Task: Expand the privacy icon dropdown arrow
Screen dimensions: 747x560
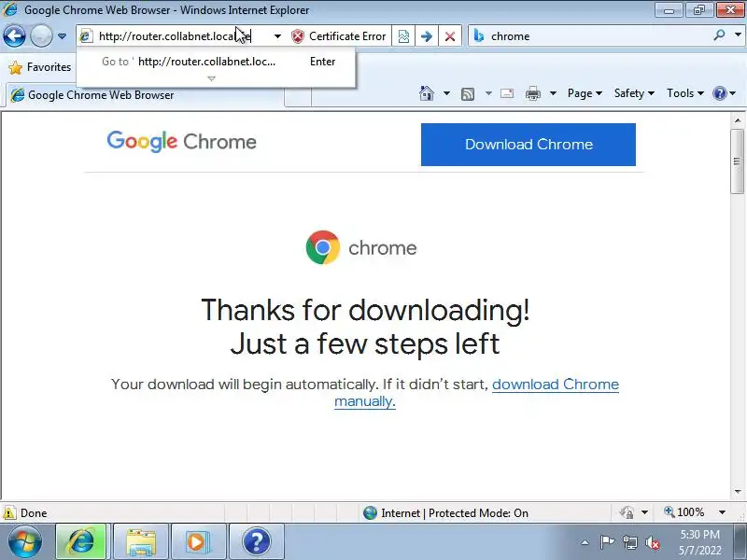Action: pyautogui.click(x=644, y=512)
